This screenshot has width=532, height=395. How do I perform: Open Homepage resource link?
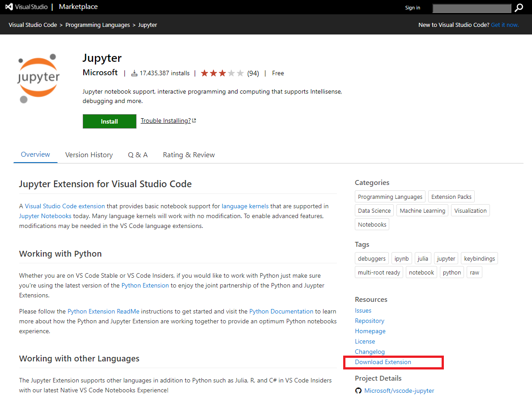[x=370, y=331]
